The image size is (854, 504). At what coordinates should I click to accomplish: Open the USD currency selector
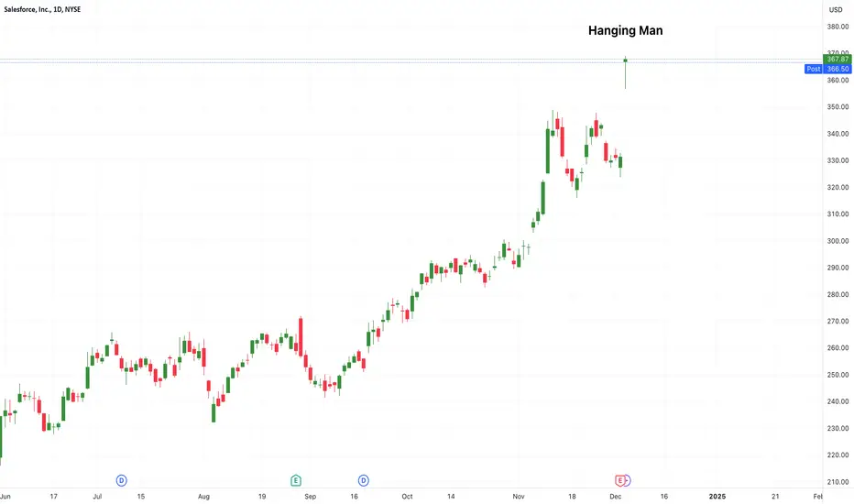point(836,10)
